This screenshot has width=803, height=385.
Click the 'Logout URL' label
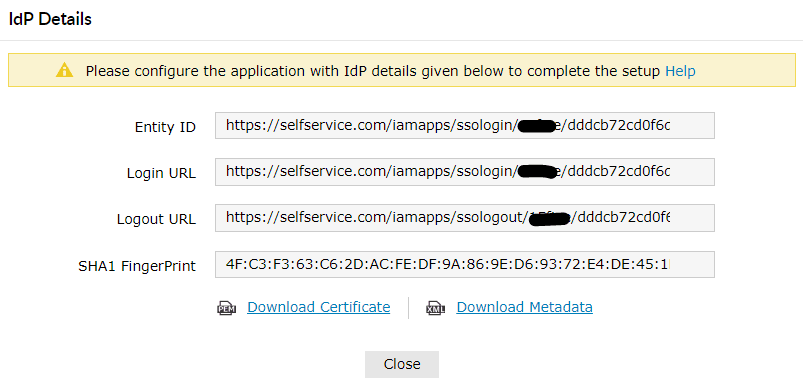click(x=156, y=219)
